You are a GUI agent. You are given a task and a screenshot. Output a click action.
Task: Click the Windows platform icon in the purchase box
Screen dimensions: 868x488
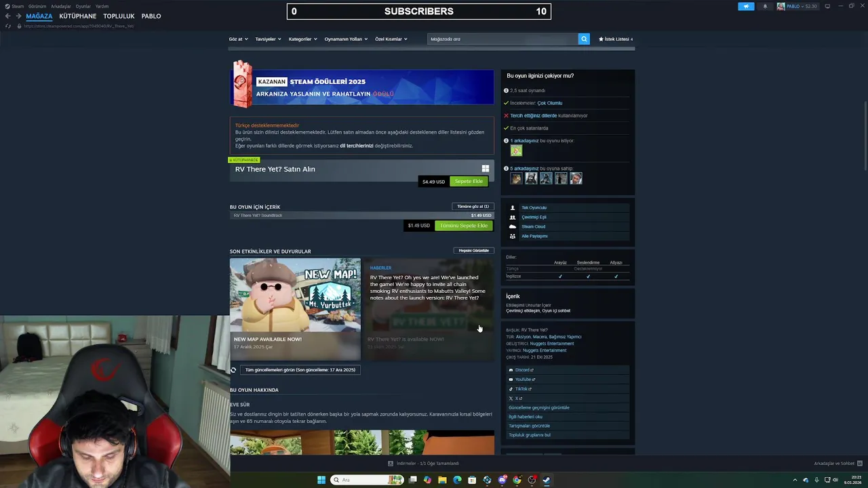tap(486, 169)
